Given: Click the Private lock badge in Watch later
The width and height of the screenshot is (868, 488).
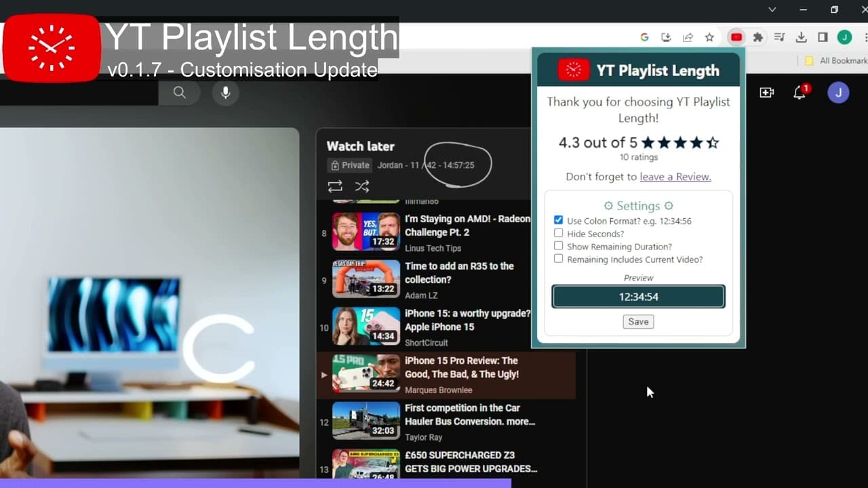Looking at the screenshot, I should click(x=350, y=165).
